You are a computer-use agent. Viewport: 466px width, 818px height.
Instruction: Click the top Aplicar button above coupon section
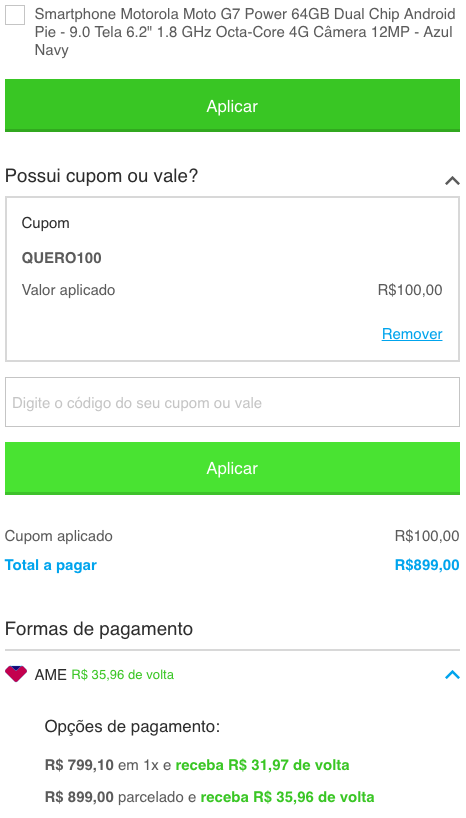[232, 106]
